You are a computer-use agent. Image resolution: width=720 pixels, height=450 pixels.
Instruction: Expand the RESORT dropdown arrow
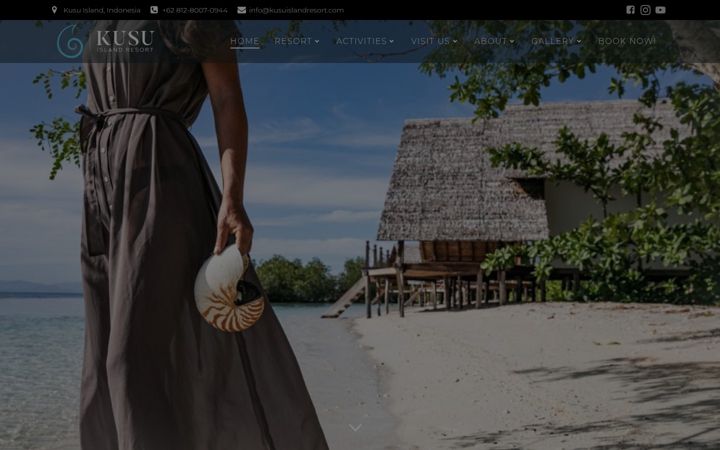[317, 41]
